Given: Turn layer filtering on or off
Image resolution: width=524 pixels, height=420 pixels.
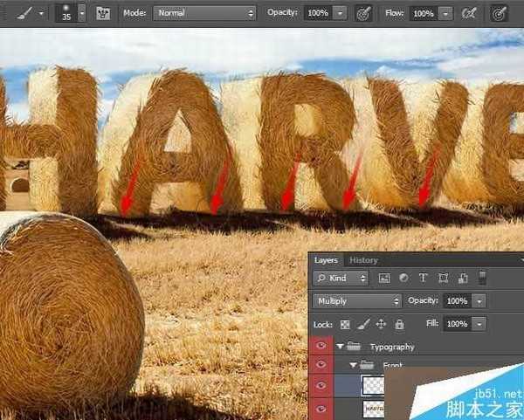Looking at the screenshot, I should [x=481, y=278].
